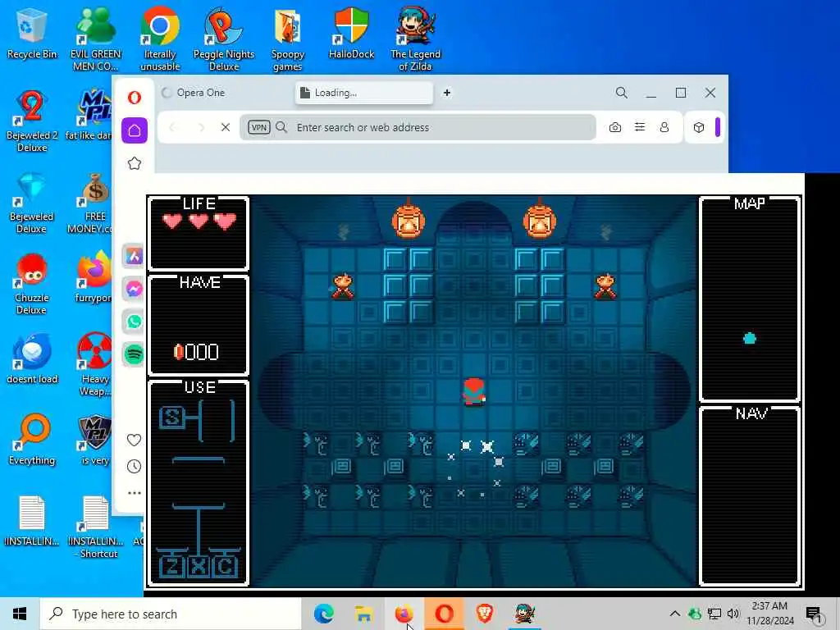This screenshot has height=630, width=840.
Task: Open Bejeweled Deluxe desktop shortcut
Action: pyautogui.click(x=32, y=203)
